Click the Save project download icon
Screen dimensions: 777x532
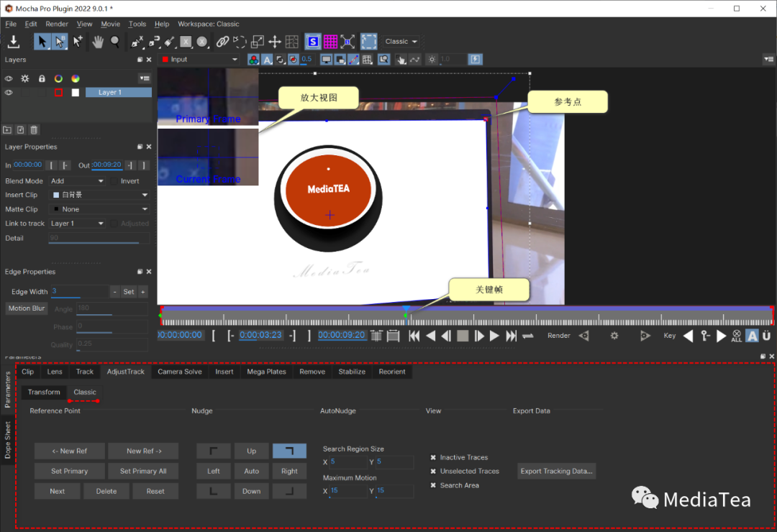click(14, 42)
